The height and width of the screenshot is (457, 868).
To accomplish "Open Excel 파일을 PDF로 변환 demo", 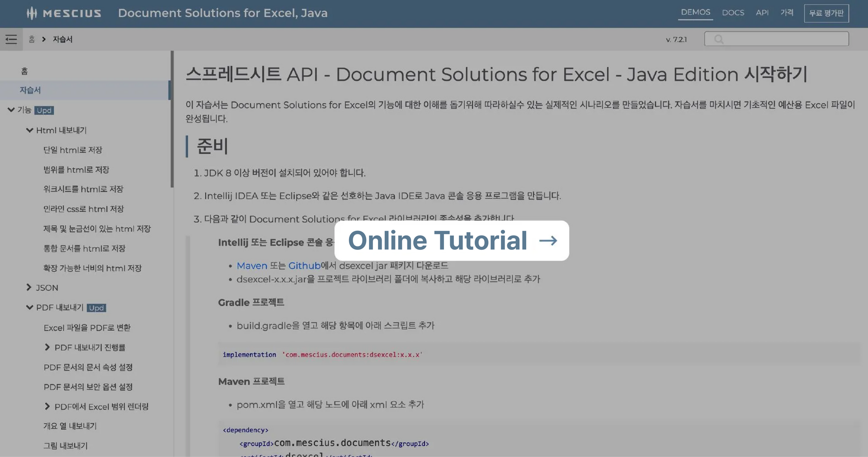I will coord(87,328).
